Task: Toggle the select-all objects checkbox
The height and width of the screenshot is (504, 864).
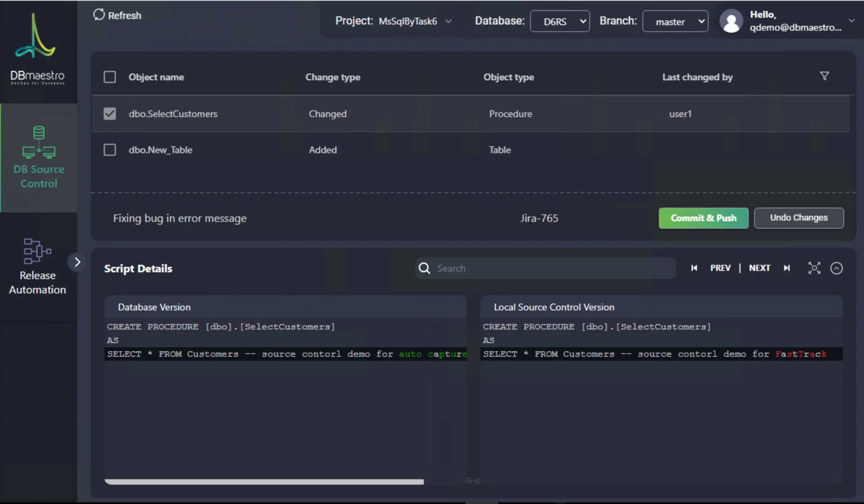Action: pyautogui.click(x=110, y=77)
